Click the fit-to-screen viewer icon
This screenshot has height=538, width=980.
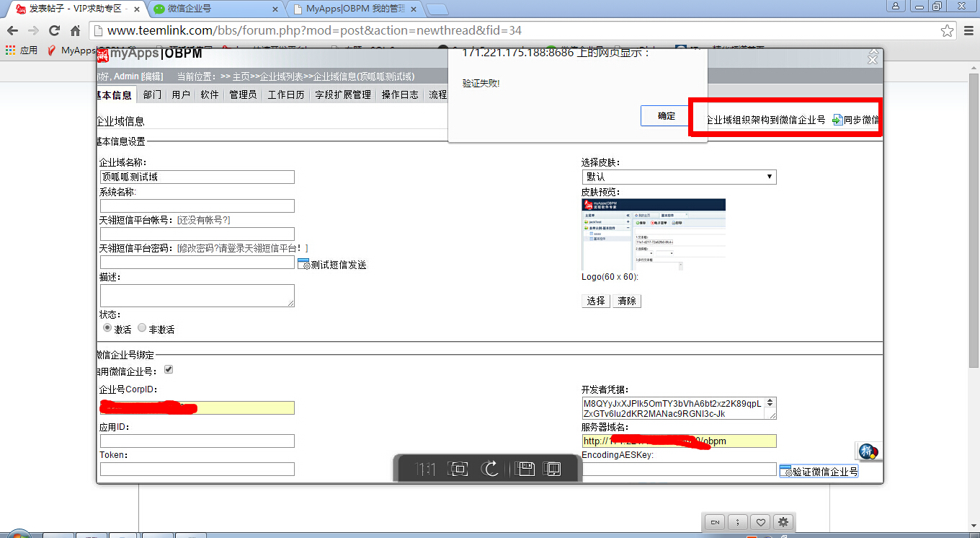point(458,469)
